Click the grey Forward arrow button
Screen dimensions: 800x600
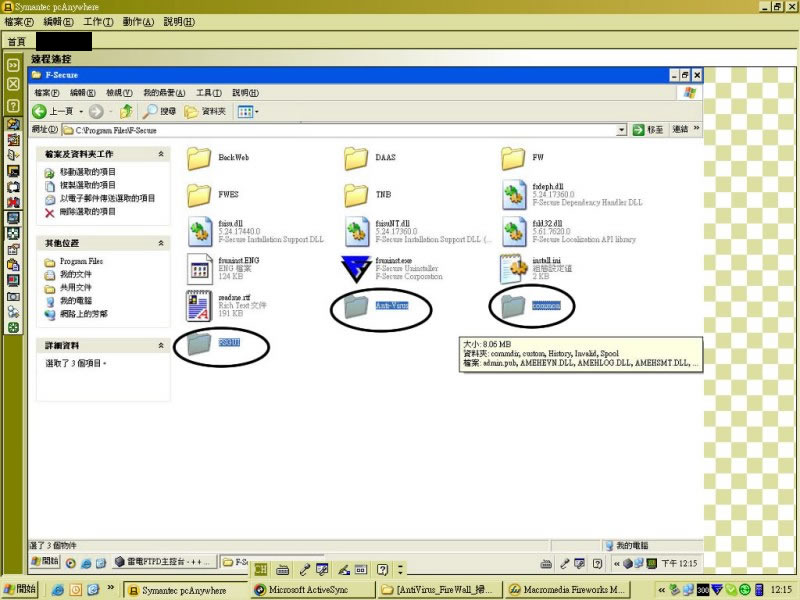96,111
